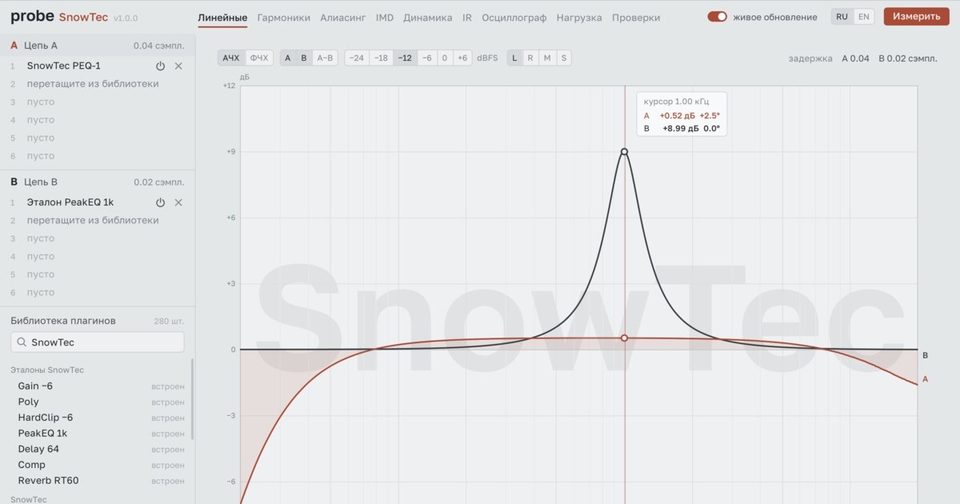
Task: Select the R channel
Action: 530,58
